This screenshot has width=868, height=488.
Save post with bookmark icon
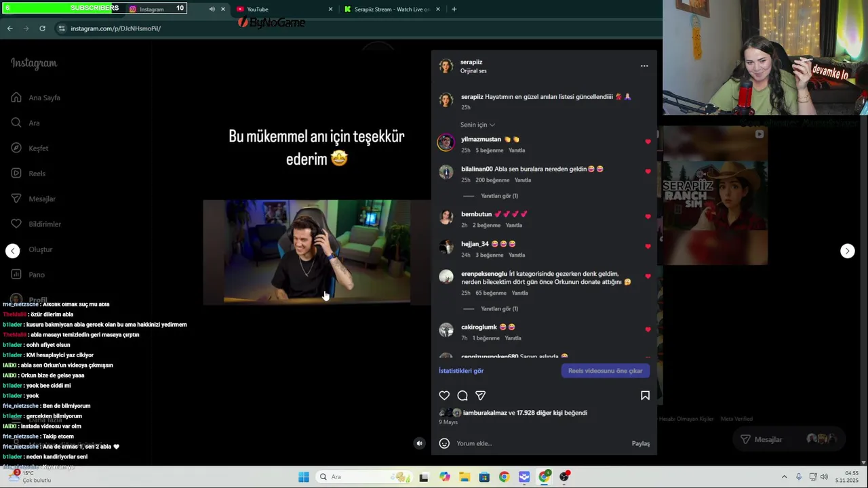pyautogui.click(x=645, y=395)
